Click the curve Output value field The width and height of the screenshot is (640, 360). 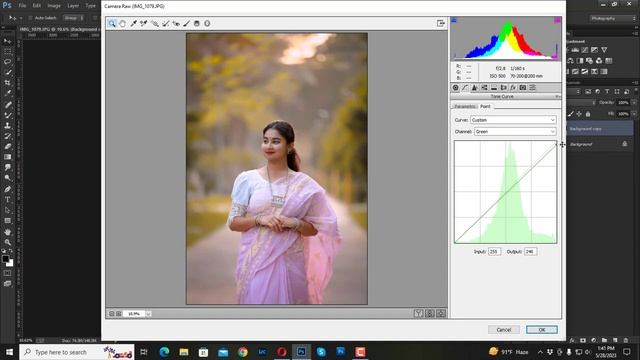(530, 251)
